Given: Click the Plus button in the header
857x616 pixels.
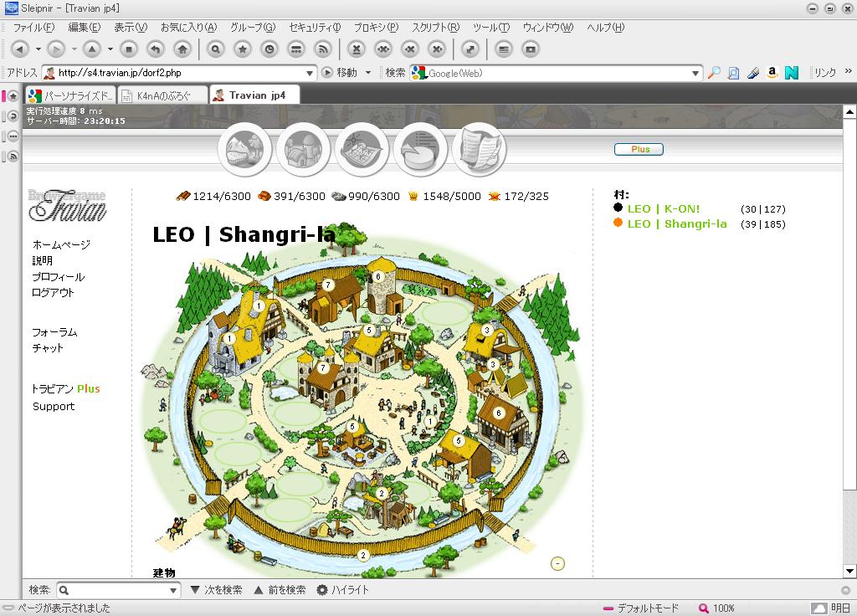Looking at the screenshot, I should pyautogui.click(x=639, y=149).
